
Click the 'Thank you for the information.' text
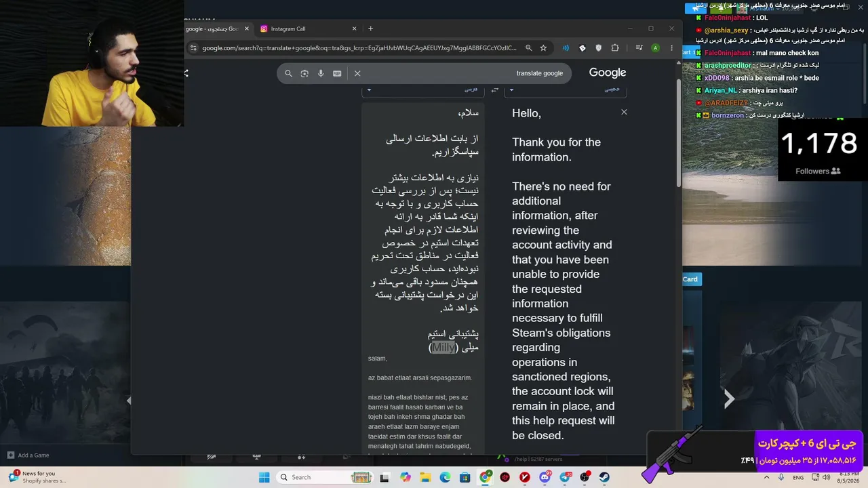[556, 150]
